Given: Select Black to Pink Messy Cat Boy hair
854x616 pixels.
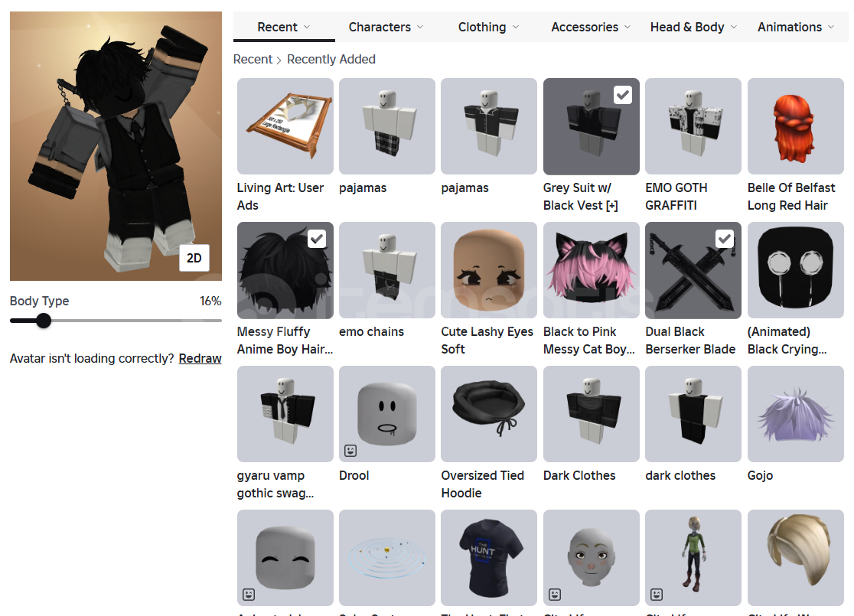Looking at the screenshot, I should coord(591,270).
